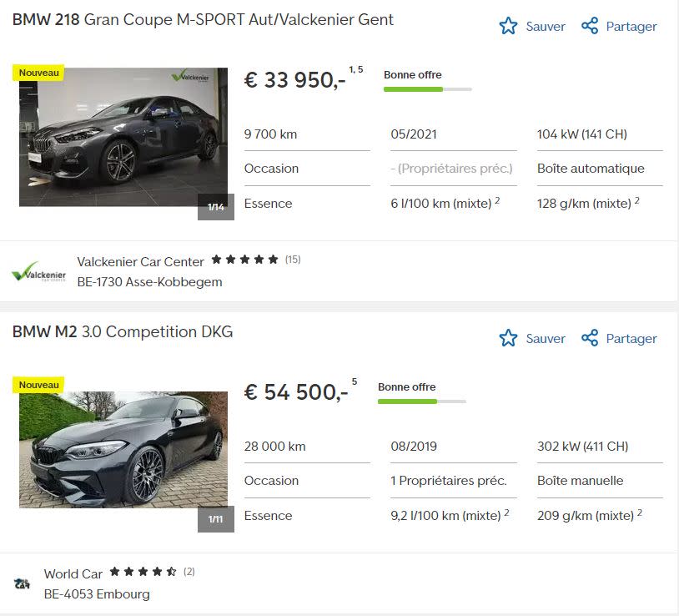Image resolution: width=679 pixels, height=616 pixels.
Task: Click the star icon on BMW 218 listing
Action: [x=508, y=27]
